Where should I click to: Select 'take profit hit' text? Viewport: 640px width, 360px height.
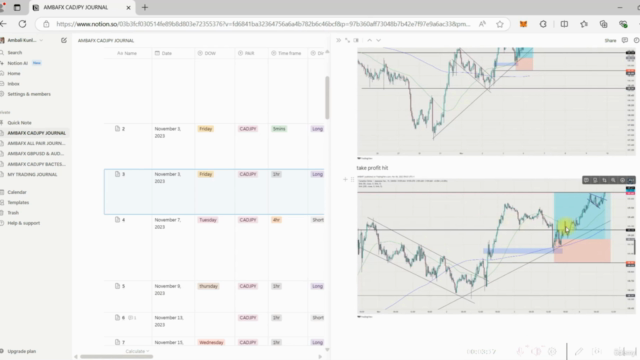point(372,168)
